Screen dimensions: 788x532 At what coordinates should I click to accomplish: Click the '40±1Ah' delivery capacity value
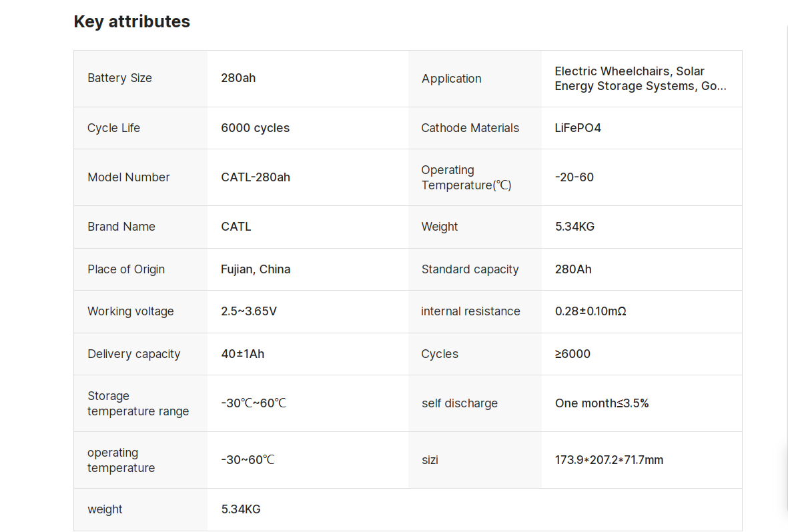[x=243, y=353]
